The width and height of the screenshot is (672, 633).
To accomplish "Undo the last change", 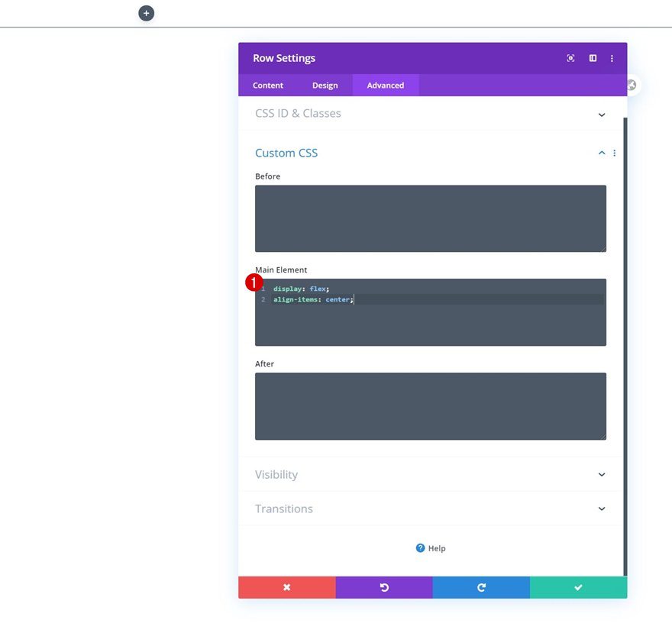I will pos(384,587).
